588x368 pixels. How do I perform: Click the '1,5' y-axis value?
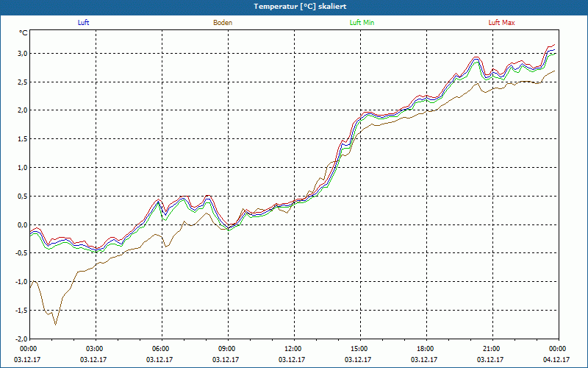(23, 139)
